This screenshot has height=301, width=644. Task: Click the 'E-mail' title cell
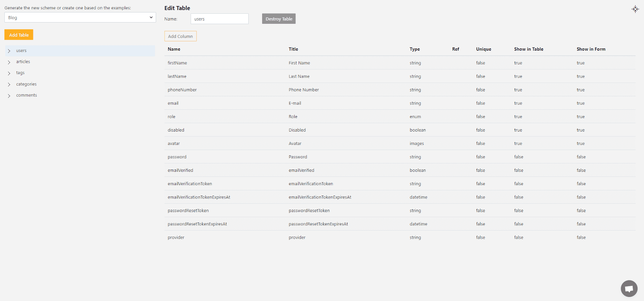point(295,103)
